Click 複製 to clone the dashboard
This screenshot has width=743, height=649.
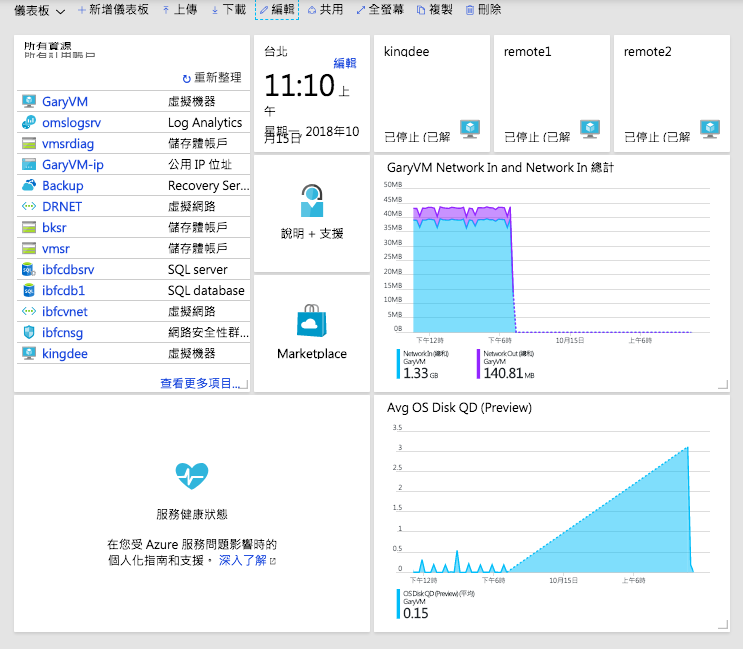tap(435, 10)
